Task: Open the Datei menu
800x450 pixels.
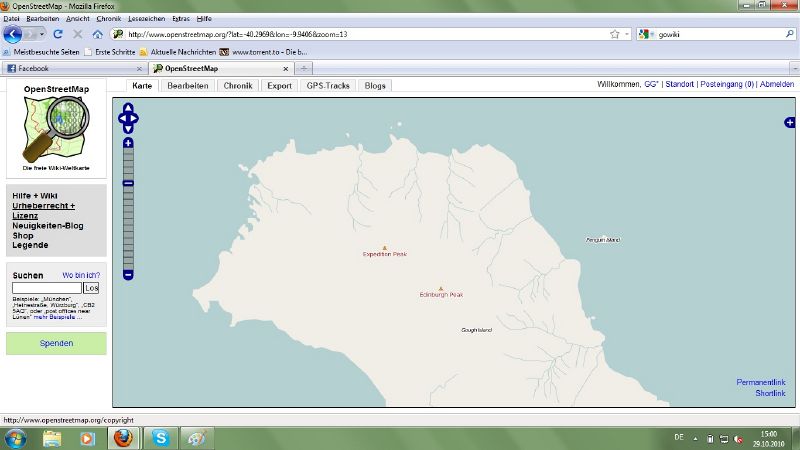Action: [11, 18]
